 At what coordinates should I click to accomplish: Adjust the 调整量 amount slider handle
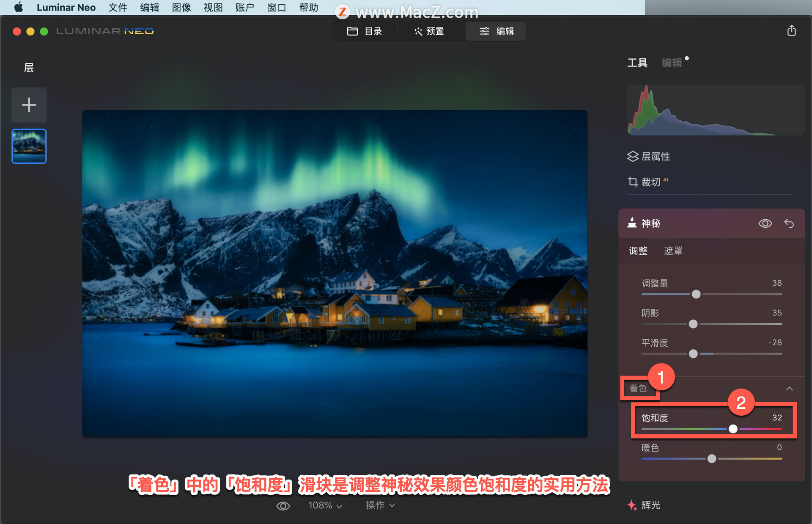(x=696, y=294)
